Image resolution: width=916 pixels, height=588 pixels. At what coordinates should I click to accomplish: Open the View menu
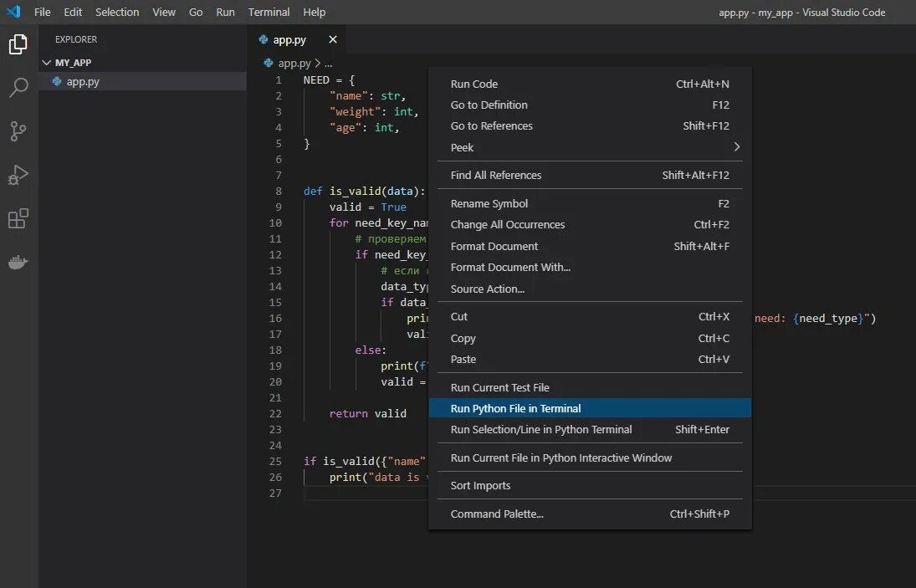[164, 12]
